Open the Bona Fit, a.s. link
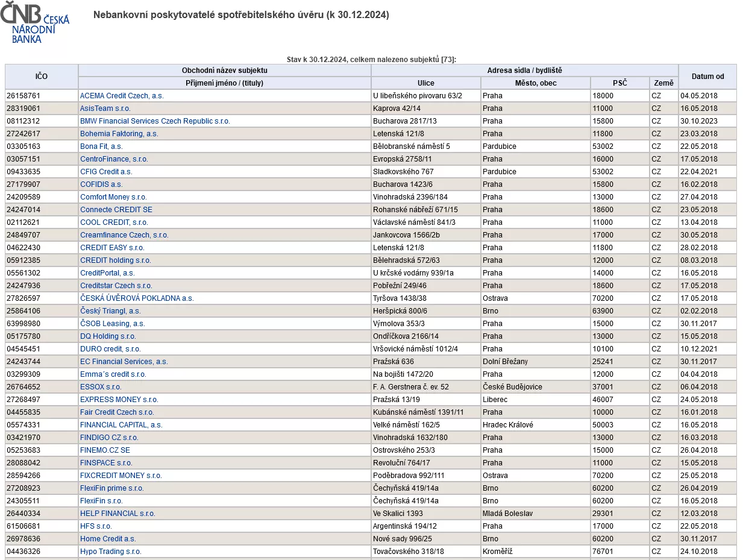 pyautogui.click(x=101, y=146)
